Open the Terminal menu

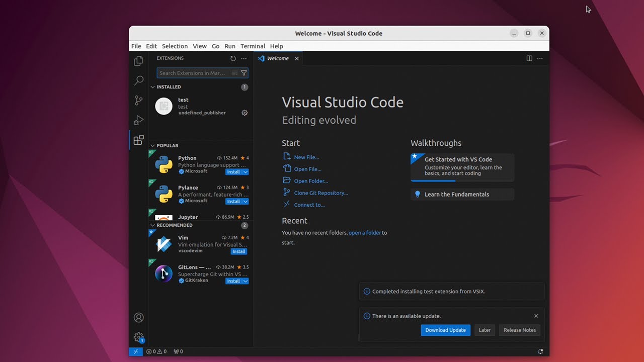point(253,46)
